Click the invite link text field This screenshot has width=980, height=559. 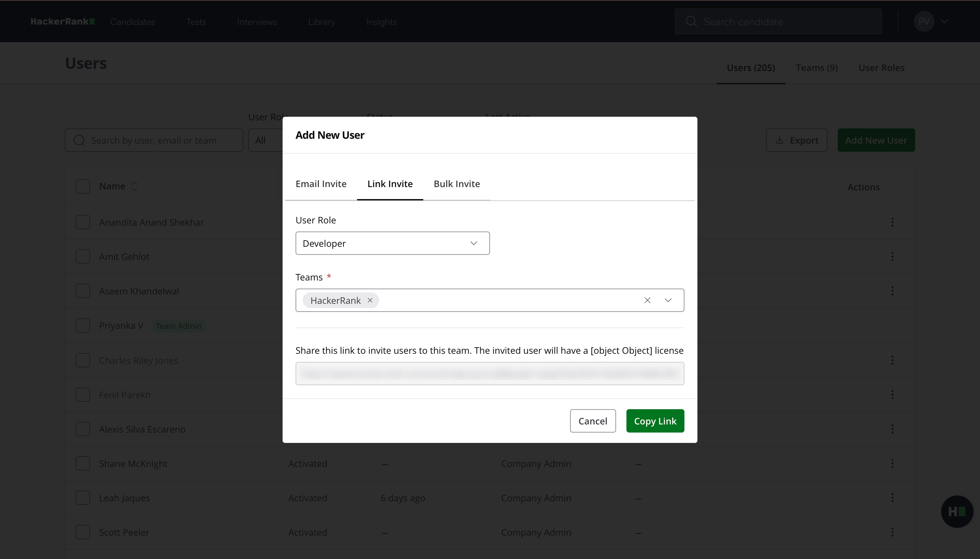tap(490, 374)
